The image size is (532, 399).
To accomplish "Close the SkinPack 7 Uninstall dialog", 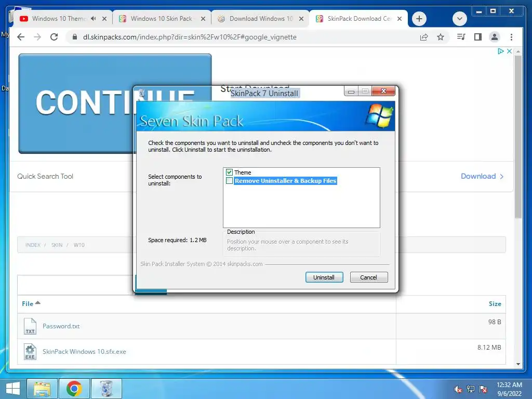I will [383, 91].
